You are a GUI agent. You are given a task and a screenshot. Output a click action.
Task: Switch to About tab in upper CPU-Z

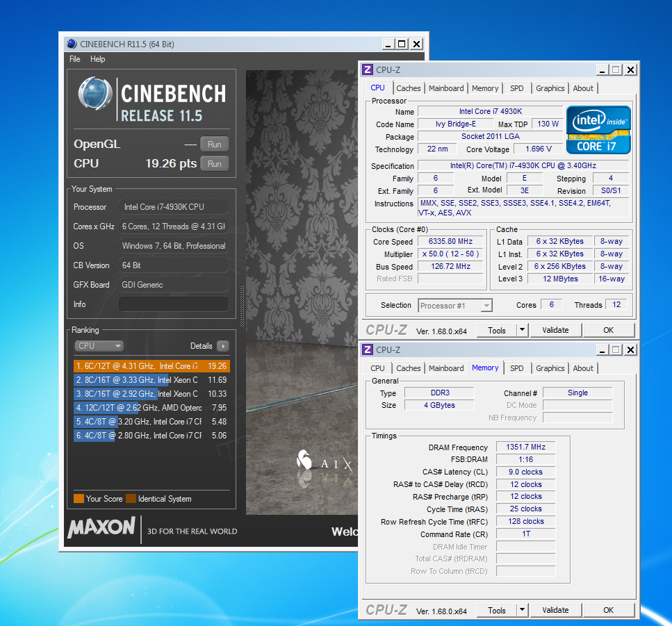click(583, 88)
